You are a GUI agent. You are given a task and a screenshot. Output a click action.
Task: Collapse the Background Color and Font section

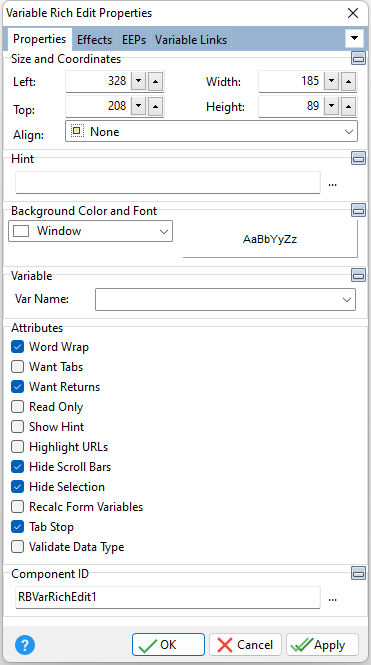358,210
